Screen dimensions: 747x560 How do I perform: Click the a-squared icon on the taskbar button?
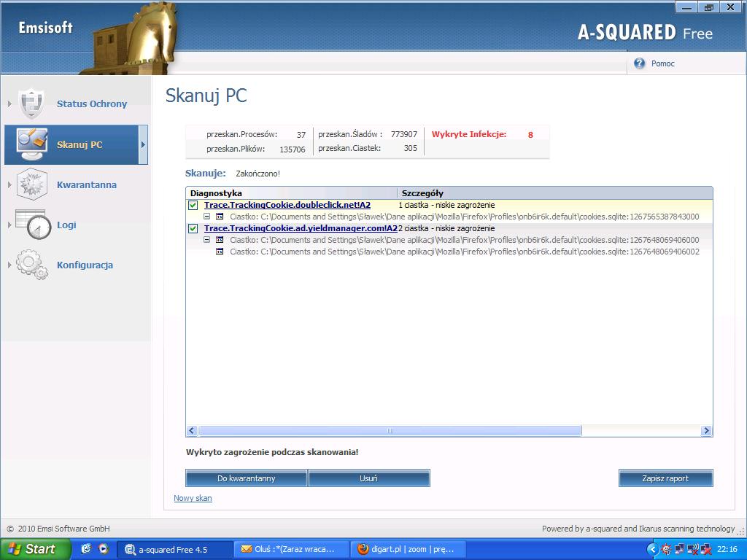tap(130, 550)
